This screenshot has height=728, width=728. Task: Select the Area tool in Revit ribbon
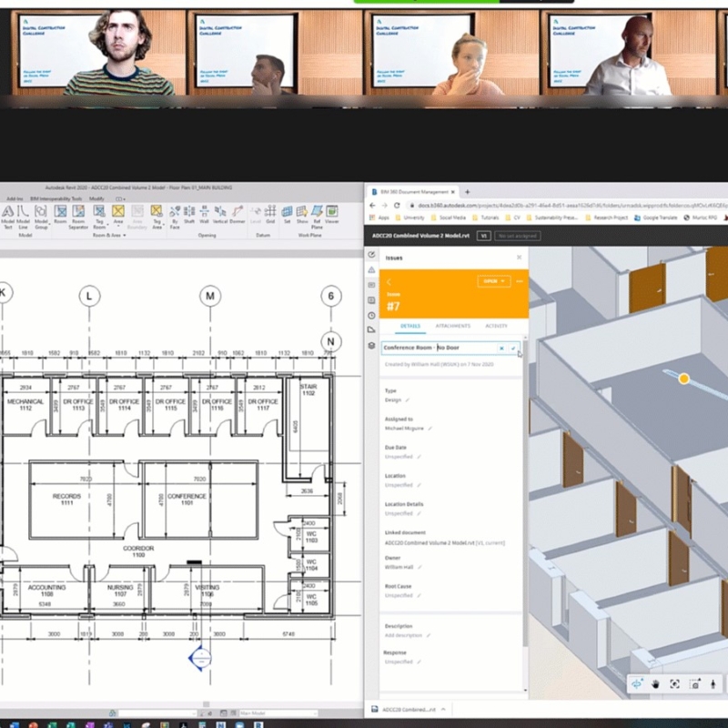click(118, 214)
